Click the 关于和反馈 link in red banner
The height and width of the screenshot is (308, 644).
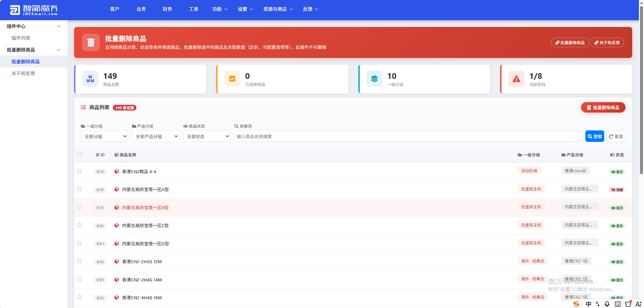pyautogui.click(x=607, y=43)
